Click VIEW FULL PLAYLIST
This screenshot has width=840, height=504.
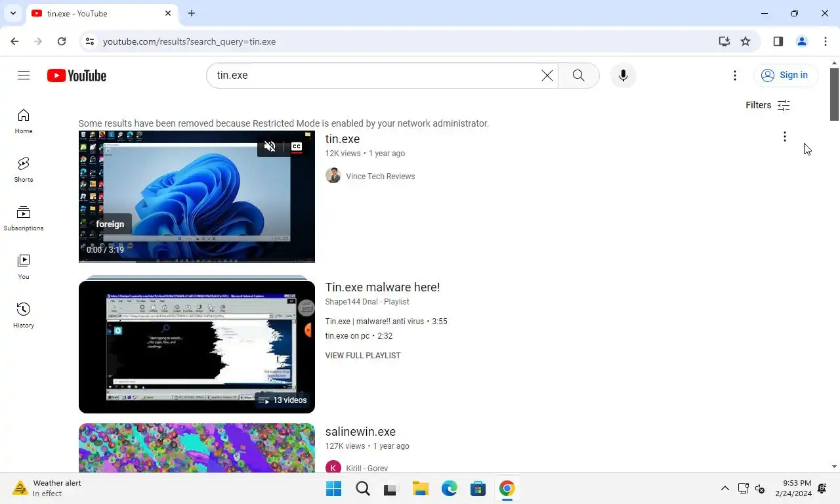click(363, 356)
